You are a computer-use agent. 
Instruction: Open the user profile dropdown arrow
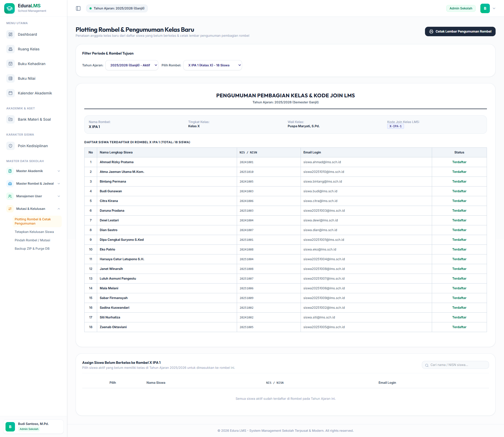pyautogui.click(x=494, y=8)
